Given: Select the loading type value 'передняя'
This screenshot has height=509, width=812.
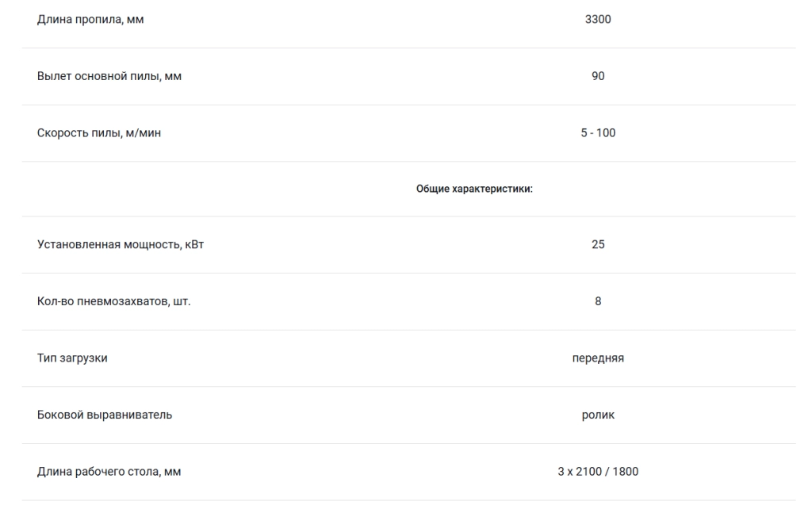Looking at the screenshot, I should click(598, 358).
